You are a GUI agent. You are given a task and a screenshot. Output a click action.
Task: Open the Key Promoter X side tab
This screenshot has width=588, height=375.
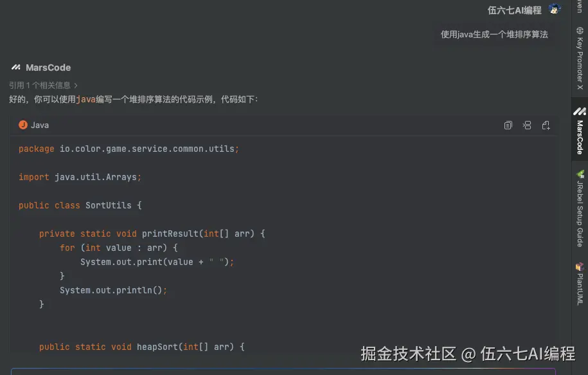tap(580, 58)
